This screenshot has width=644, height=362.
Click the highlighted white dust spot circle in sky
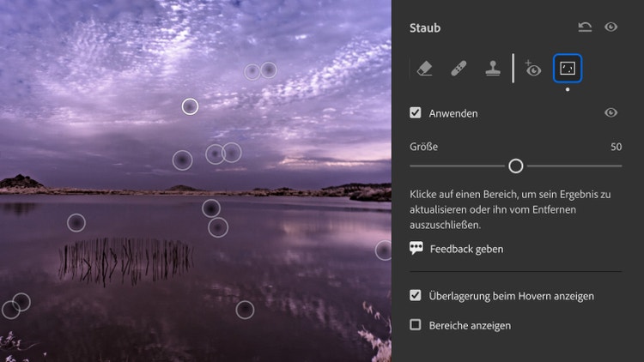[x=190, y=106]
